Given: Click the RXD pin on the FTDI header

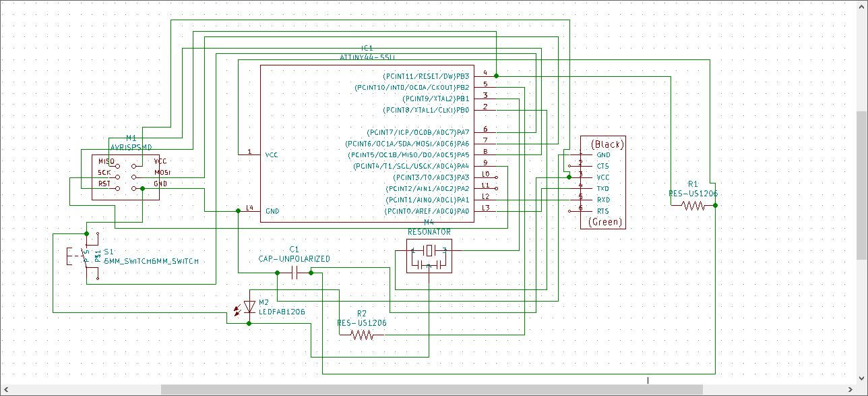Looking at the screenshot, I should click(x=602, y=200).
